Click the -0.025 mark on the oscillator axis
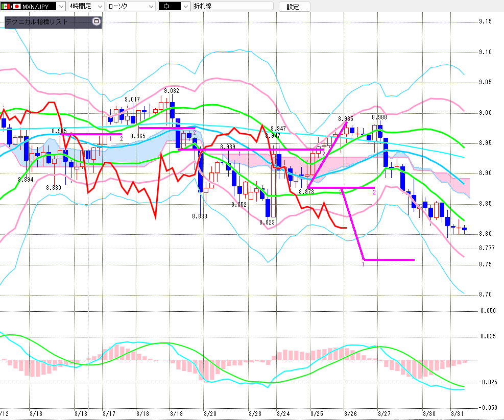 click(x=488, y=382)
